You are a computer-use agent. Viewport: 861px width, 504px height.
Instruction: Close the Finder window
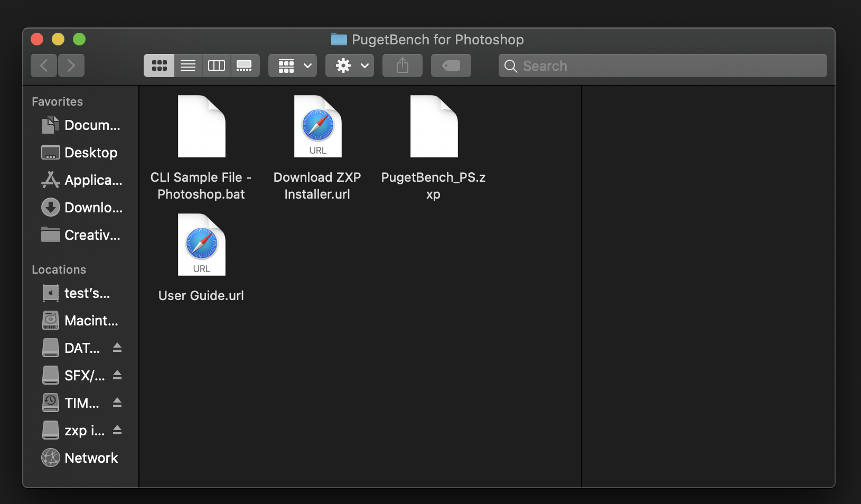[x=37, y=39]
